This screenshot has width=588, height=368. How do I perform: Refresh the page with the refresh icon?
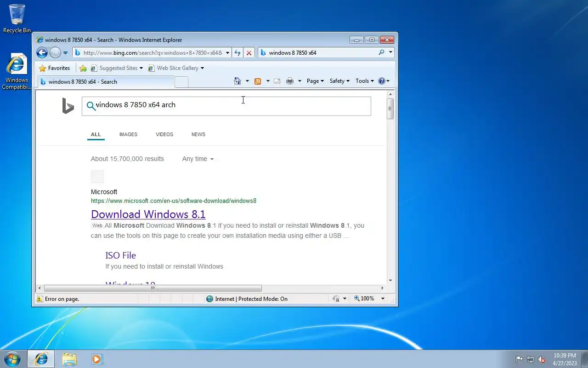coord(237,53)
